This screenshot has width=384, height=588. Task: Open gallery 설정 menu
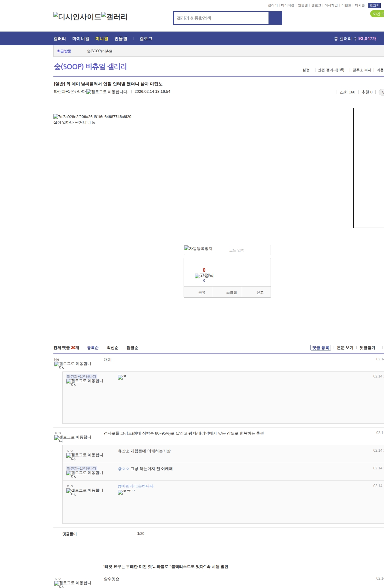pos(306,70)
